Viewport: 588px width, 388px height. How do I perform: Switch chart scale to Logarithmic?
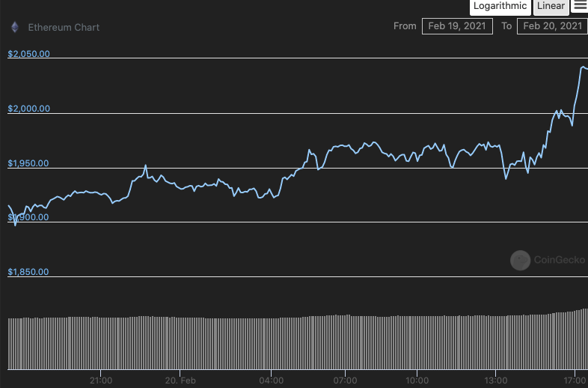(x=500, y=6)
